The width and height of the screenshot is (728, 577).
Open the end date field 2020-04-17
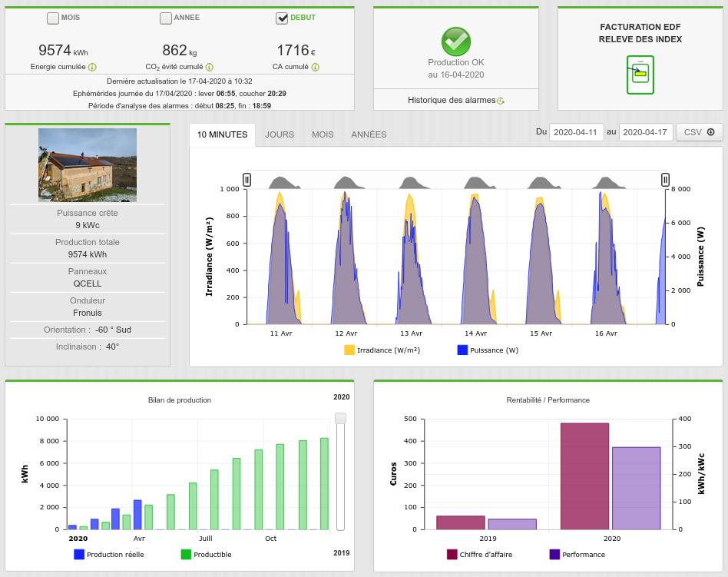646,132
